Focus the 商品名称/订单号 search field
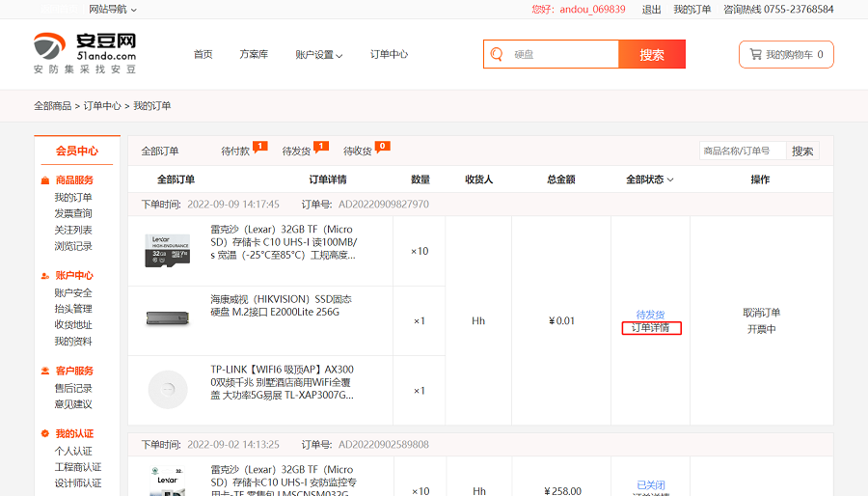 coord(743,151)
